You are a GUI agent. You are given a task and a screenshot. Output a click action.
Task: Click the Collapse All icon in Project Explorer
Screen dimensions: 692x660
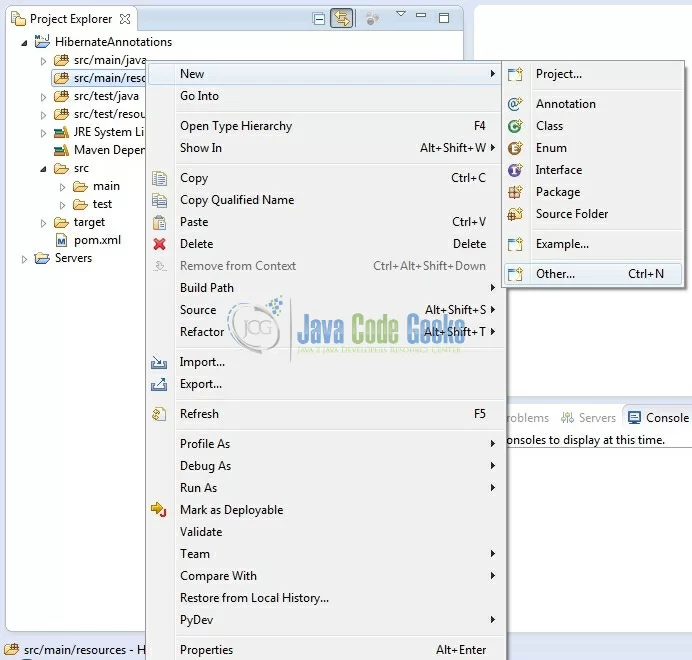[318, 19]
